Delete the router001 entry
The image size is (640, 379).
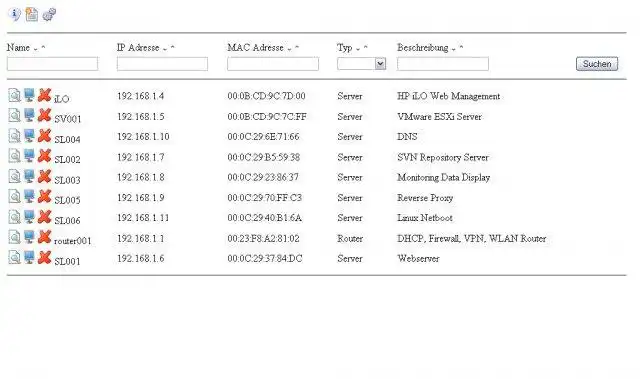click(44, 237)
